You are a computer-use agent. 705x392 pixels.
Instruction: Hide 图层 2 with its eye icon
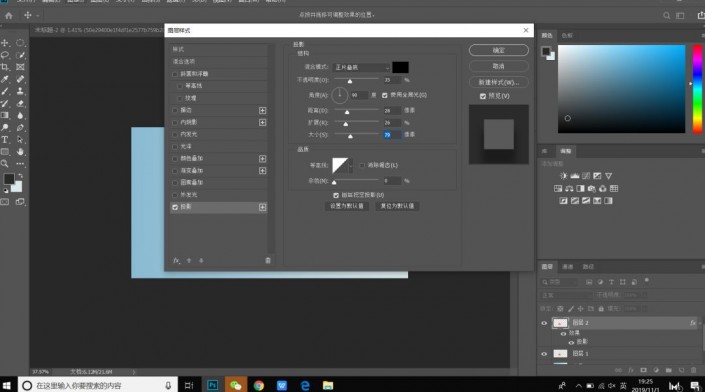pyautogui.click(x=544, y=323)
